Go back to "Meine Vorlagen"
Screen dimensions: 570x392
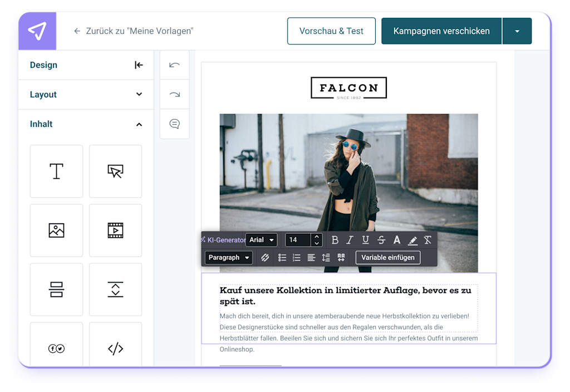tap(134, 31)
